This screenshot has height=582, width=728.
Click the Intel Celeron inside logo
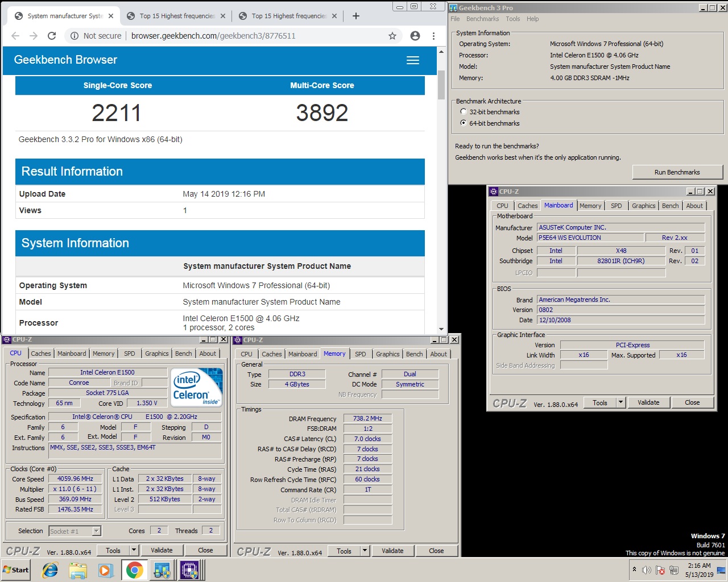pyautogui.click(x=197, y=386)
